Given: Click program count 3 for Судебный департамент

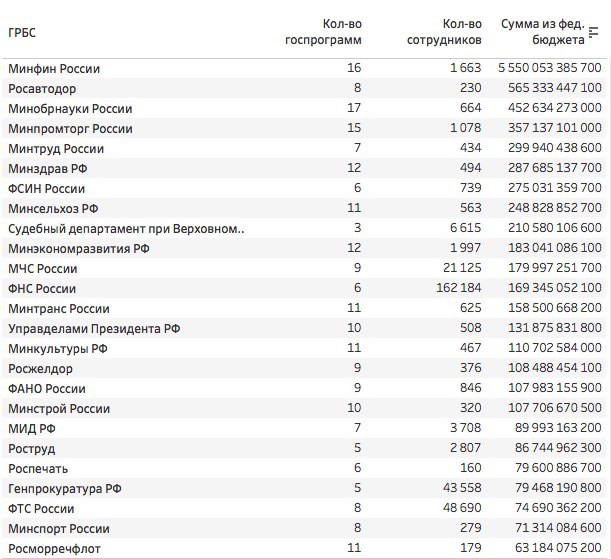Looking at the screenshot, I should coord(358,228).
